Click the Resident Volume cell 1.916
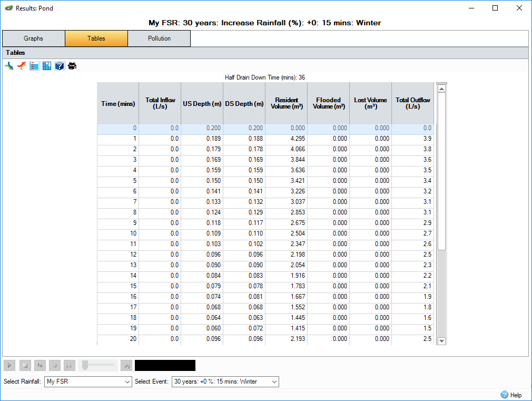Image resolution: width=532 pixels, height=401 pixels. tap(287, 276)
